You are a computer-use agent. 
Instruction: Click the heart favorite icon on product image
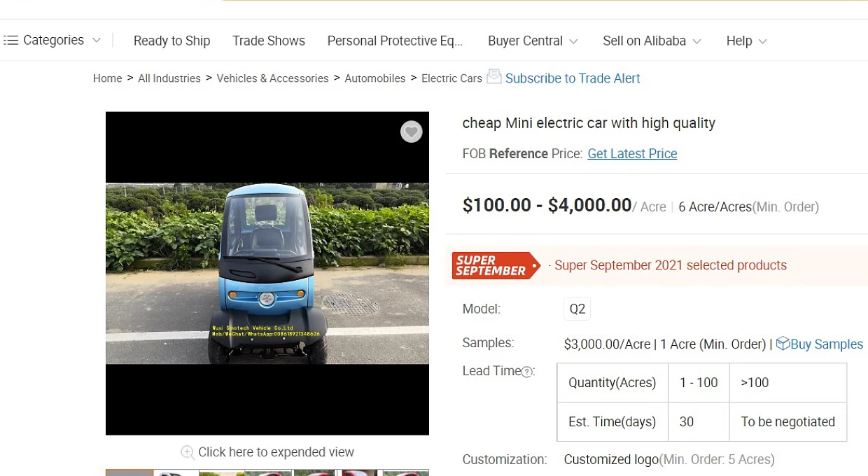[x=412, y=132]
